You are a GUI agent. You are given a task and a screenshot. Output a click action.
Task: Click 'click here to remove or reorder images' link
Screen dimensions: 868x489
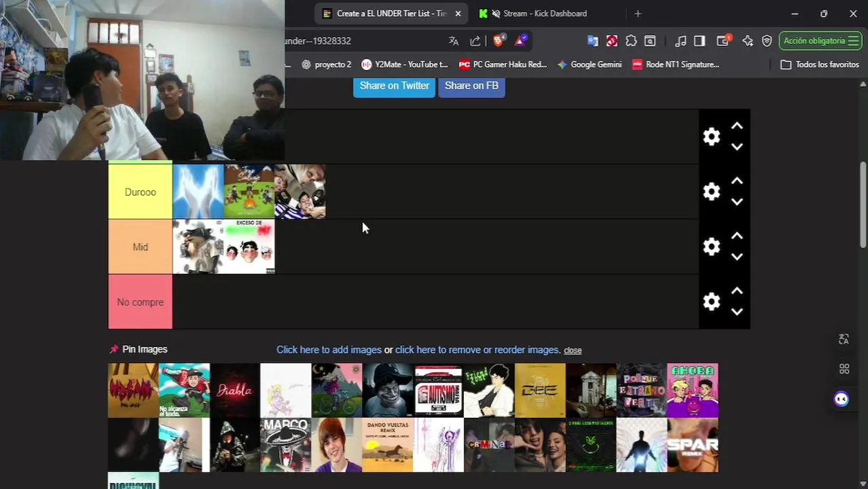477,350
